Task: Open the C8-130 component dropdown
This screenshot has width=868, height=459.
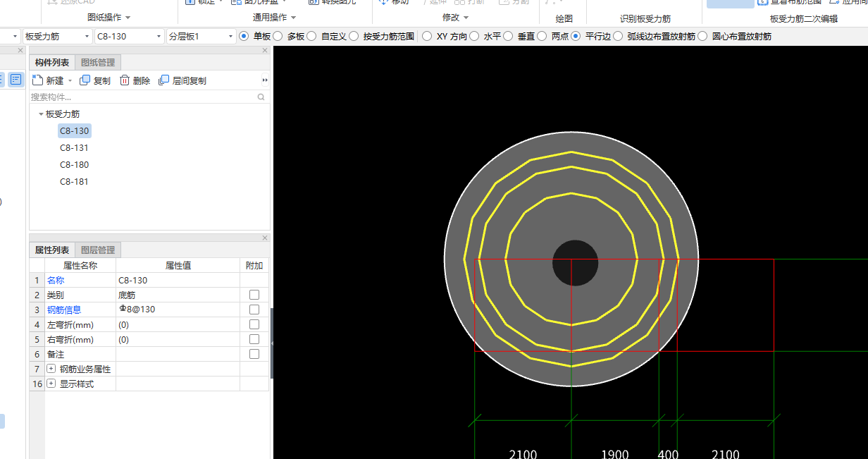Action: [159, 36]
